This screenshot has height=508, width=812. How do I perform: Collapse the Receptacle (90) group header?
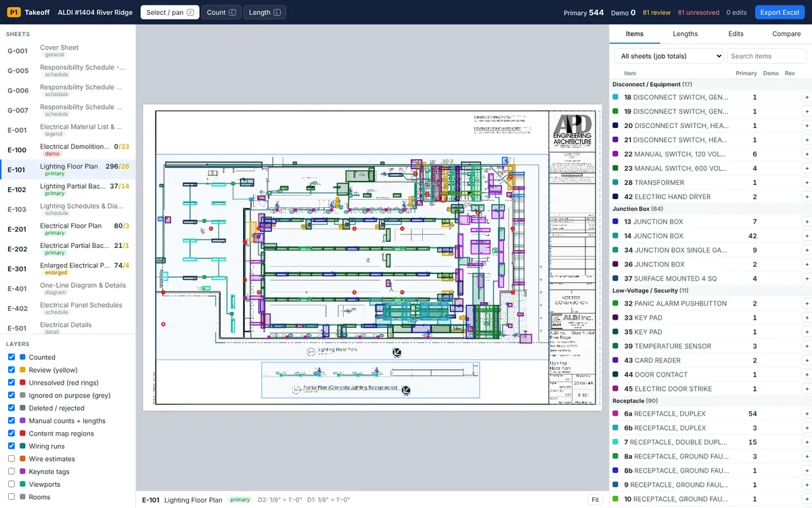point(710,401)
